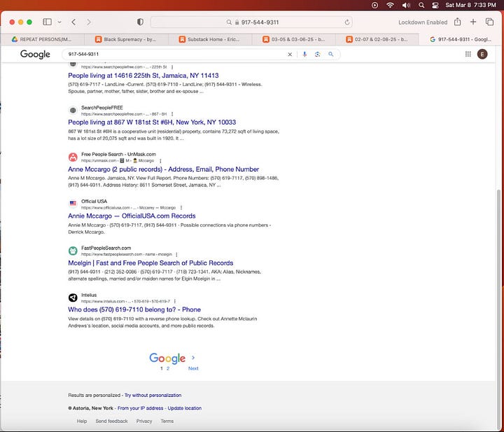Viewport: 504px width, 432px height.
Task: Click Lockdown Enabled label in toolbar
Action: pyautogui.click(x=423, y=22)
